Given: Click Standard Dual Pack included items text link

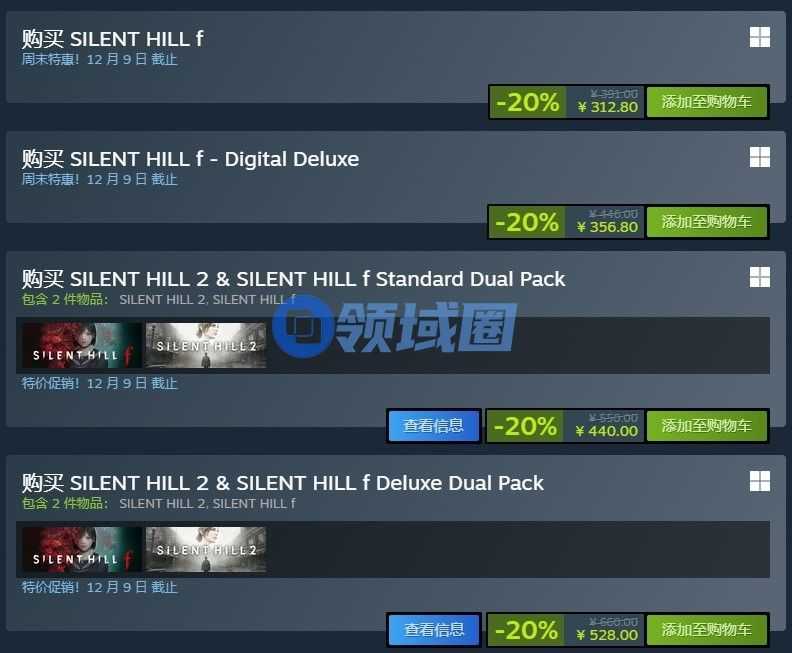Looking at the screenshot, I should click(207, 299).
